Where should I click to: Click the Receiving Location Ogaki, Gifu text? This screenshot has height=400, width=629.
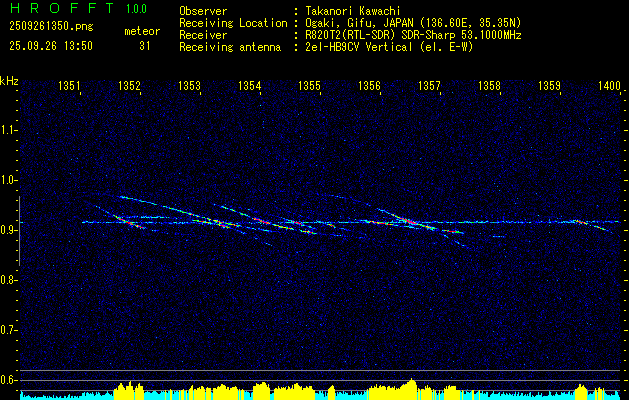point(413,23)
